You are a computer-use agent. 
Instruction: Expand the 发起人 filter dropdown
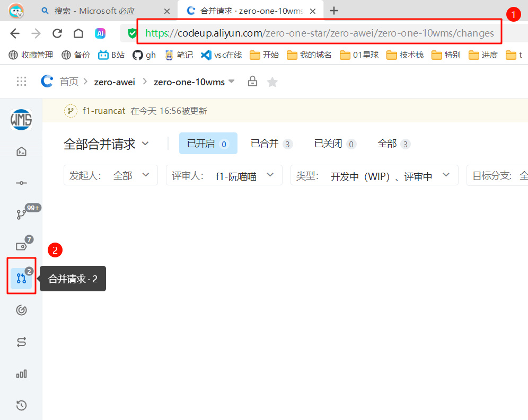pos(110,175)
